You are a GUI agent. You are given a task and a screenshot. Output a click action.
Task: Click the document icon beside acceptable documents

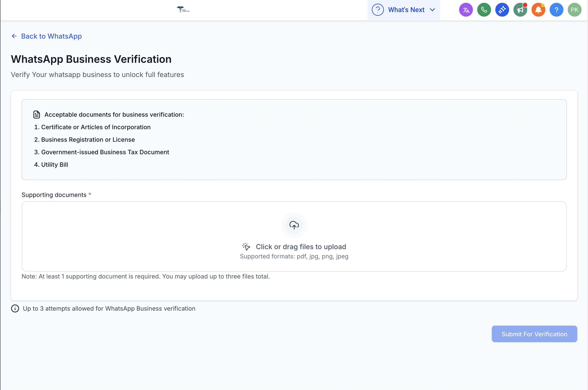click(x=36, y=114)
